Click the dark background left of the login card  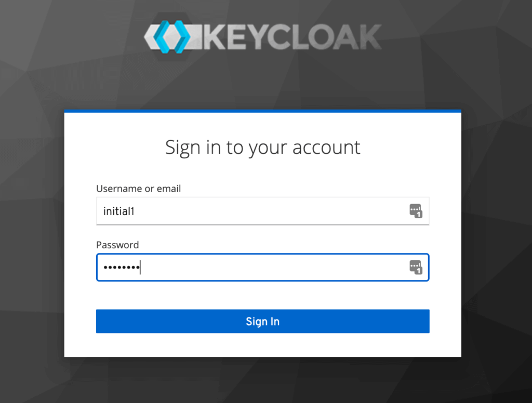pyautogui.click(x=32, y=234)
